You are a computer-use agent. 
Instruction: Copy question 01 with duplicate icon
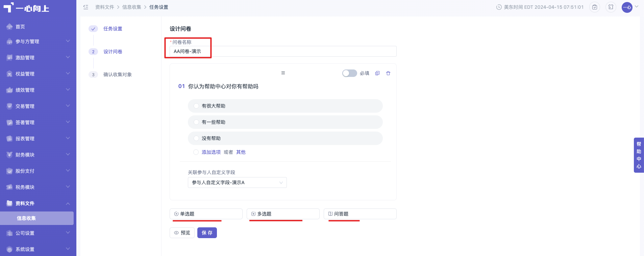point(377,73)
